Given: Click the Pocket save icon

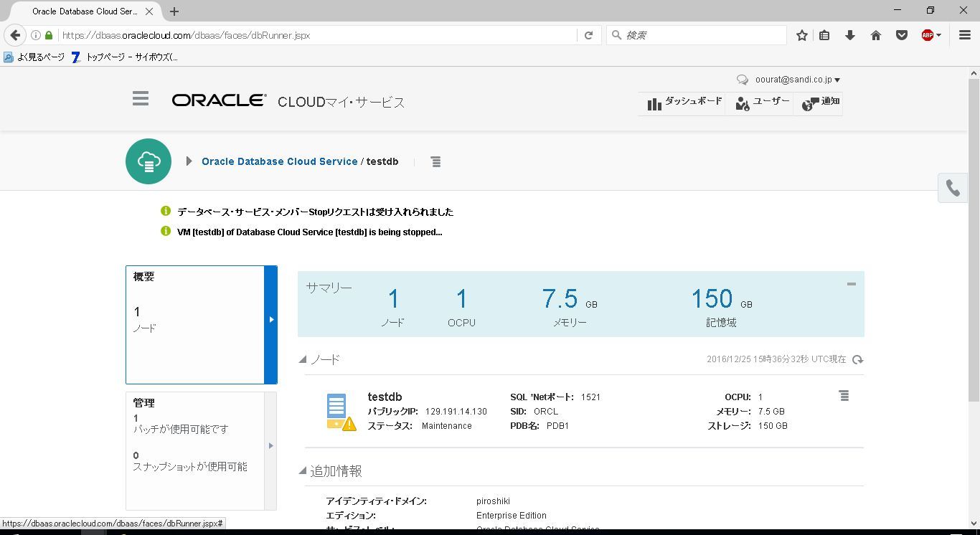Looking at the screenshot, I should (x=902, y=35).
